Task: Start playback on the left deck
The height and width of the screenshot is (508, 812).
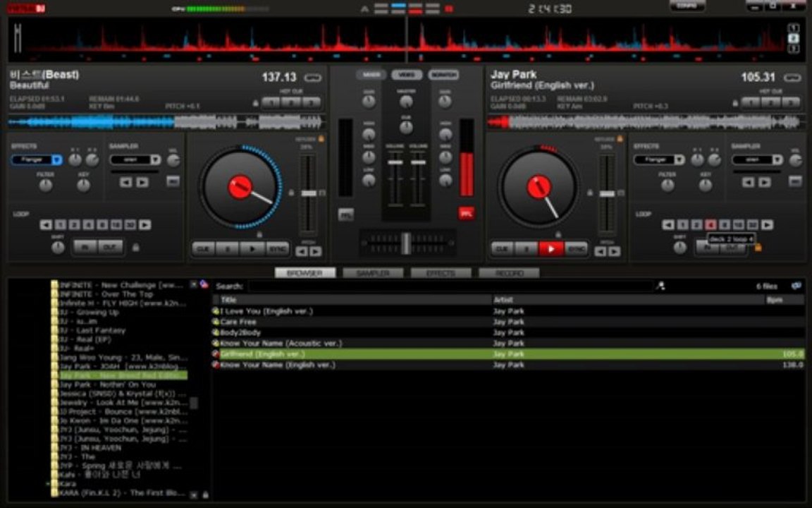Action: click(252, 249)
